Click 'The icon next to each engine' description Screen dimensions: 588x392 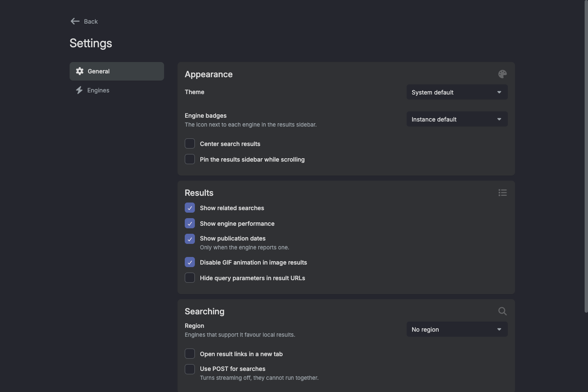coord(251,125)
